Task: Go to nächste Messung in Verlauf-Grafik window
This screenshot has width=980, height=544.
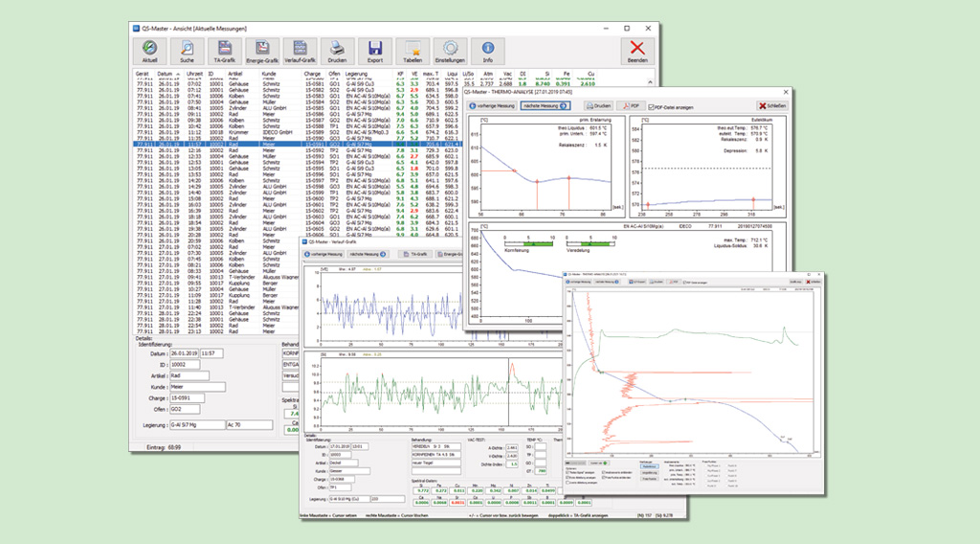Action: [x=367, y=255]
